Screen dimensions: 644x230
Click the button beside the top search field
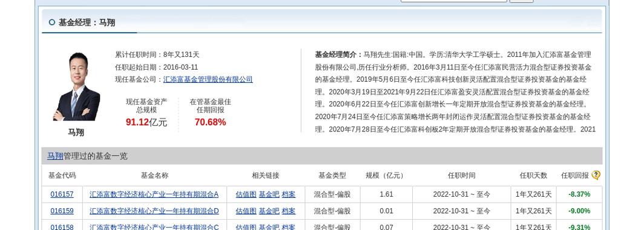click(521, 1)
